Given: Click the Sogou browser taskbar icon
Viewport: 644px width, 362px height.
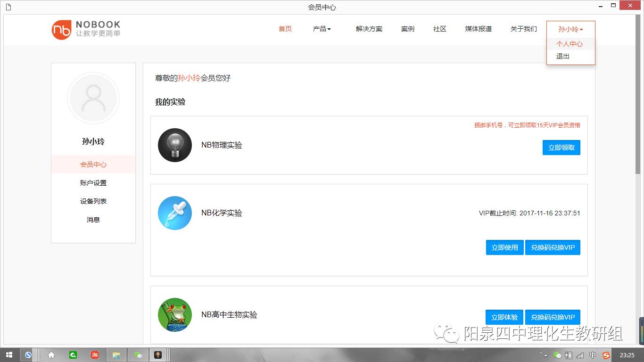Looking at the screenshot, I should [28, 355].
